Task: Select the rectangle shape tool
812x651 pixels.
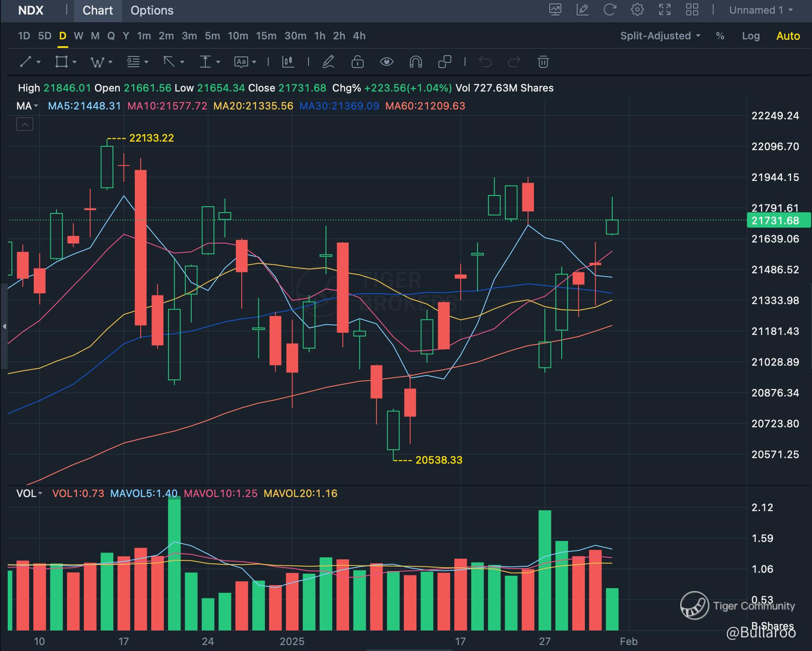Action: coord(62,62)
